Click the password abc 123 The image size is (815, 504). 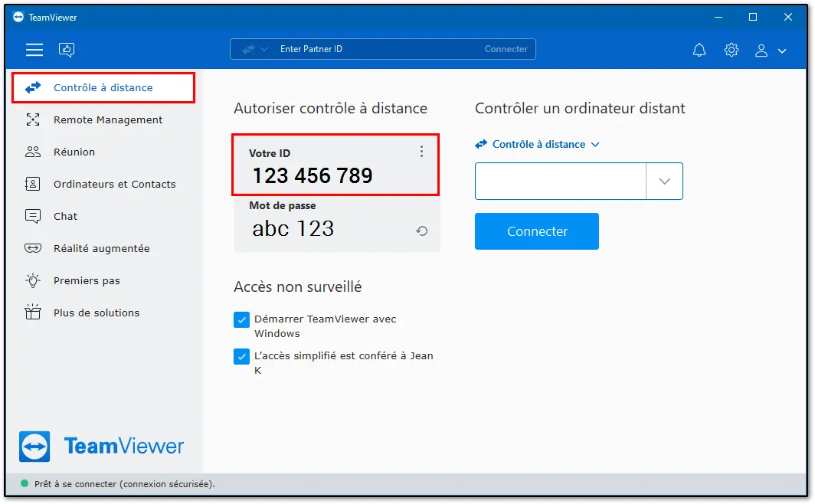coord(293,228)
